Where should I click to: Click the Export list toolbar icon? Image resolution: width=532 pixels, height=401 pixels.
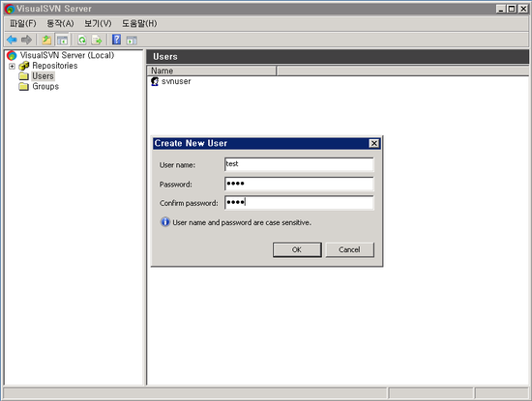[97, 40]
